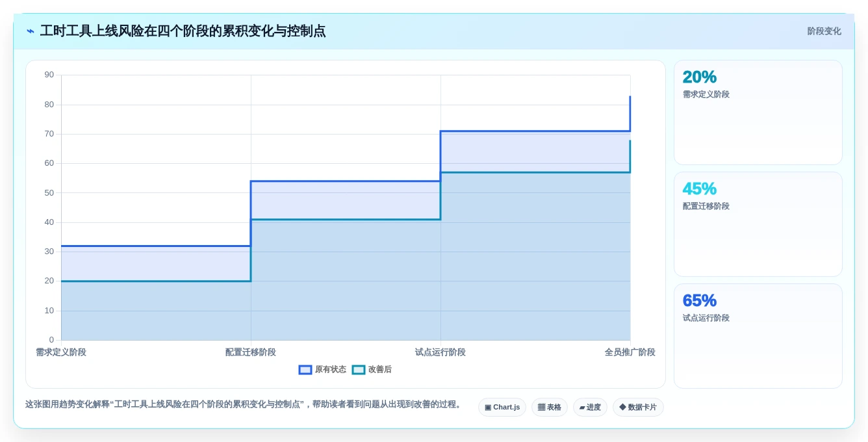Click the 20% figure in the top card
Screen dimensions: 868x442
[x=700, y=77]
